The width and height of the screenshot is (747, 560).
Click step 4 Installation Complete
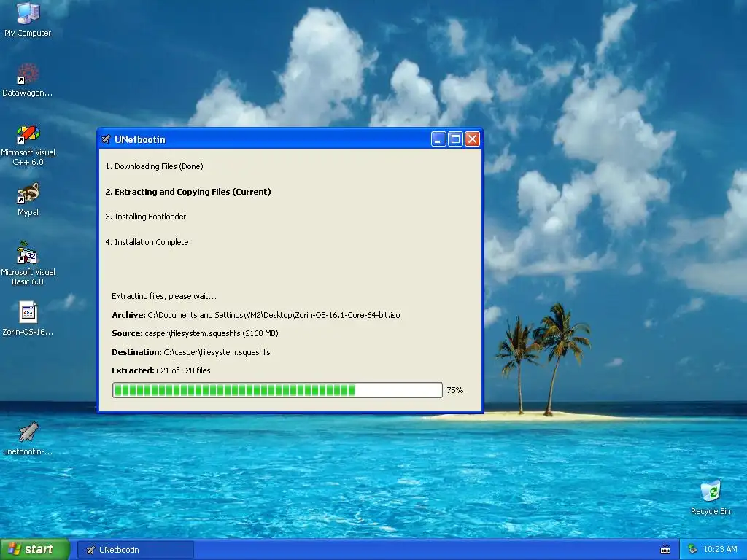pos(147,242)
